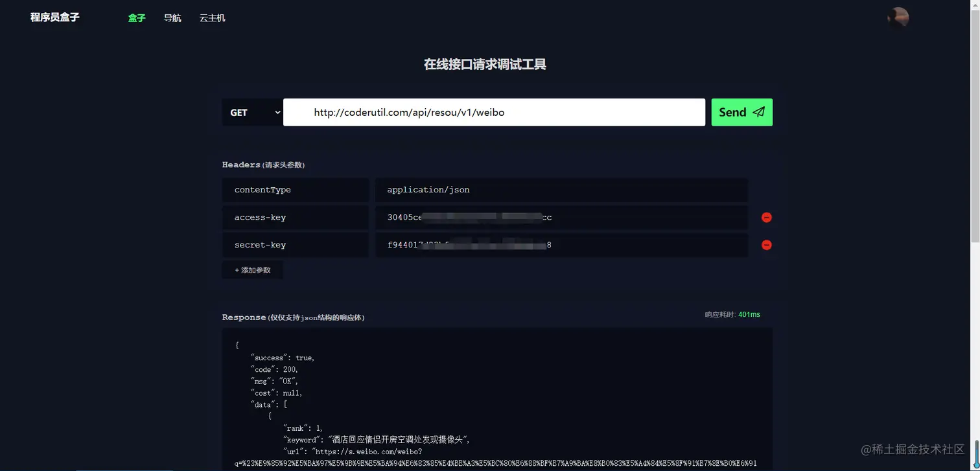Click the "rank": 1 line

click(x=303, y=428)
